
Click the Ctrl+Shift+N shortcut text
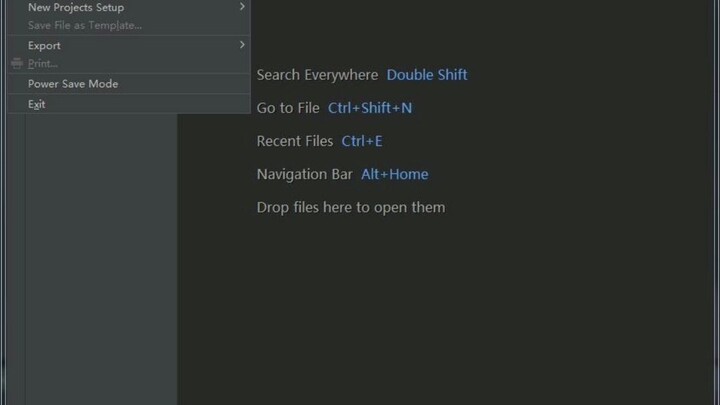(370, 108)
